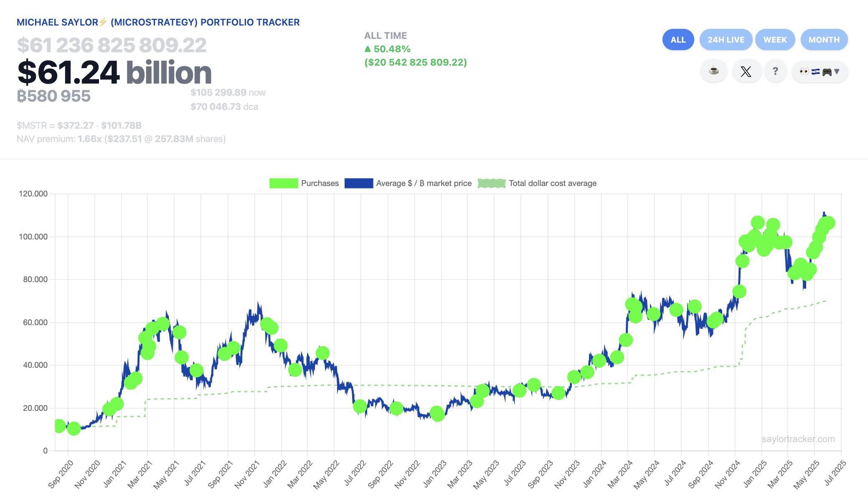Switch to the WEEK tab
This screenshot has height=499, width=868.
775,40
